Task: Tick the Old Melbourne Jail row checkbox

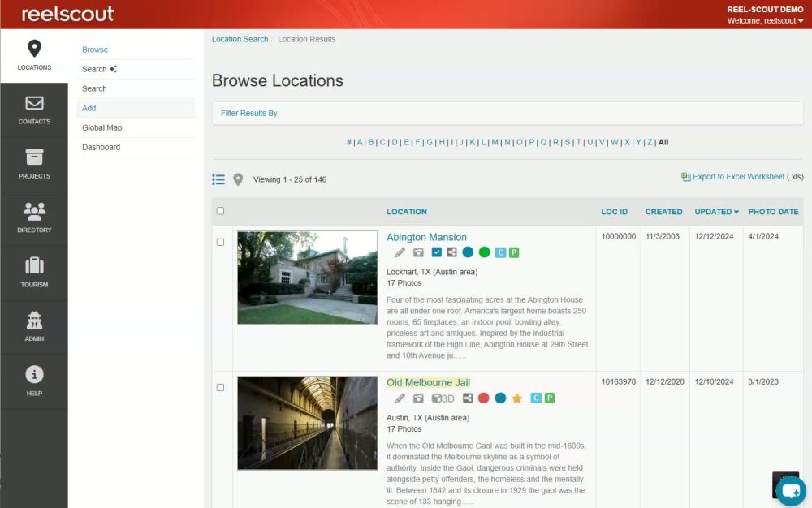Action: (220, 387)
